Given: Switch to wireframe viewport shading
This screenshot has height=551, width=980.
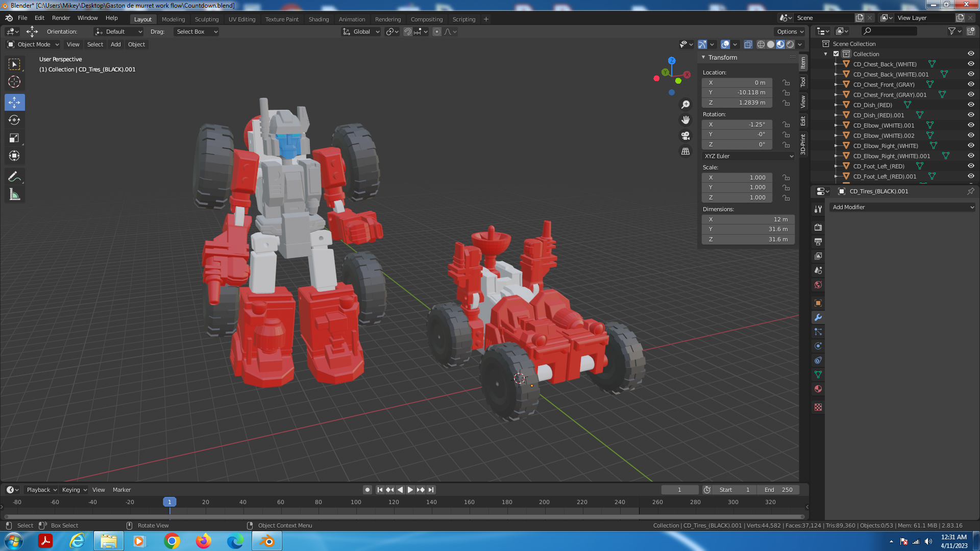Looking at the screenshot, I should tap(761, 44).
